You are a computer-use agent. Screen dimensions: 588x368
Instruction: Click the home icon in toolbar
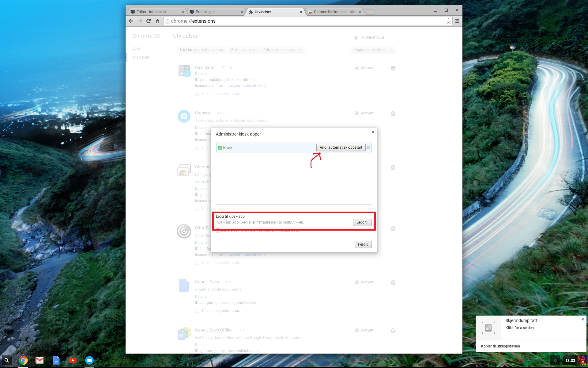[x=157, y=21]
